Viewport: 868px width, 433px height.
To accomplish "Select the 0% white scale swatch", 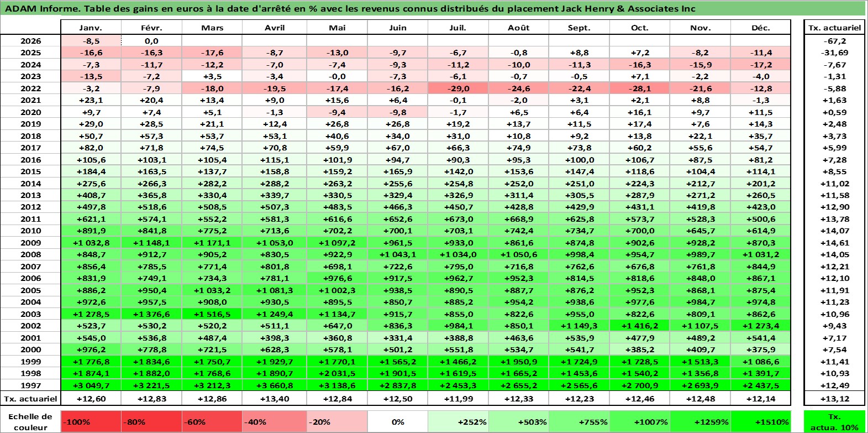I will pyautogui.click(x=398, y=421).
